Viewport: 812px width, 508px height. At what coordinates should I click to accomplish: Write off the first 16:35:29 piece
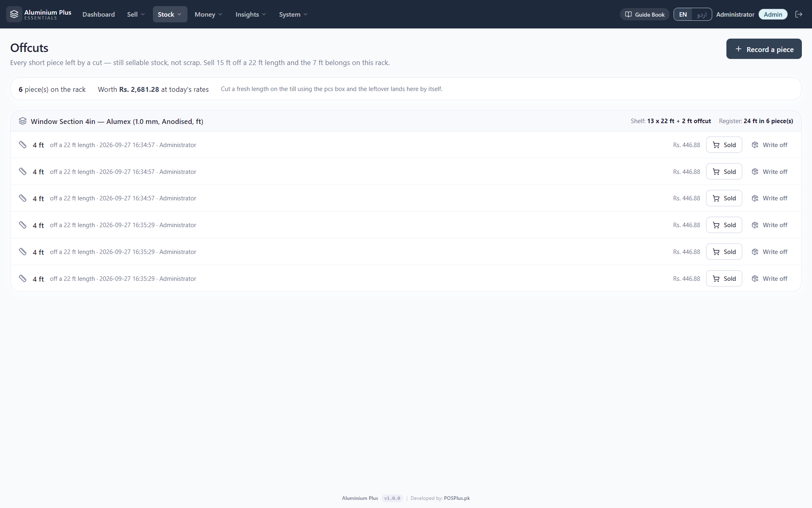click(x=769, y=225)
